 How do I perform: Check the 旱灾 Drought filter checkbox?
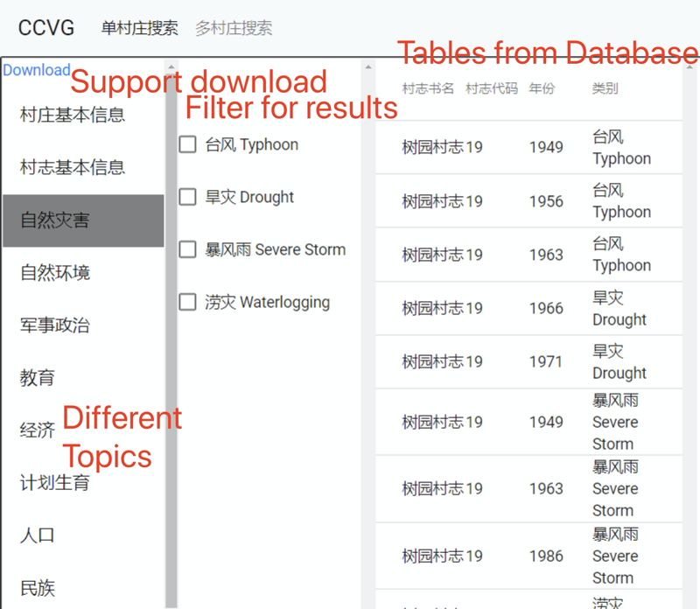(x=187, y=197)
